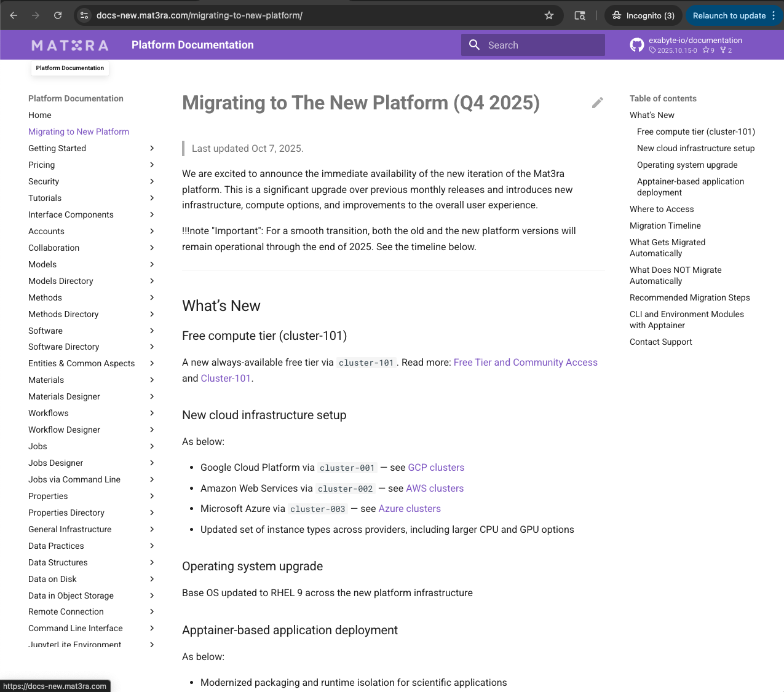
Task: Jump to What Gets Migrated Automatically TOC entry
Action: click(668, 248)
